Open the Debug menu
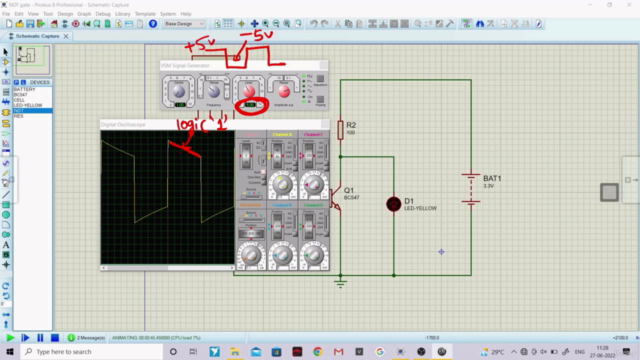Viewport: 640px width, 360px height. (x=103, y=14)
